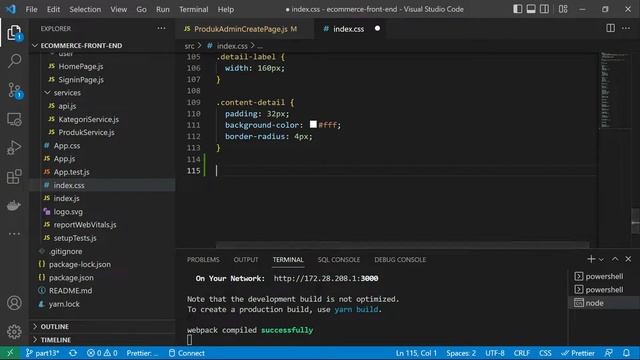Open the View menu
This screenshot has height=360, width=640.
tap(118, 9)
